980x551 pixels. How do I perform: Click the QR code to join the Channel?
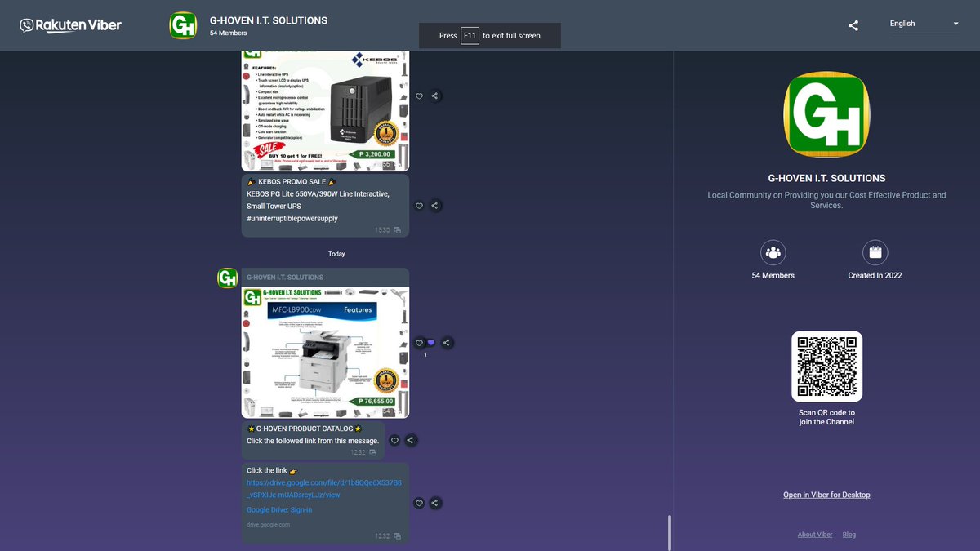click(x=826, y=367)
